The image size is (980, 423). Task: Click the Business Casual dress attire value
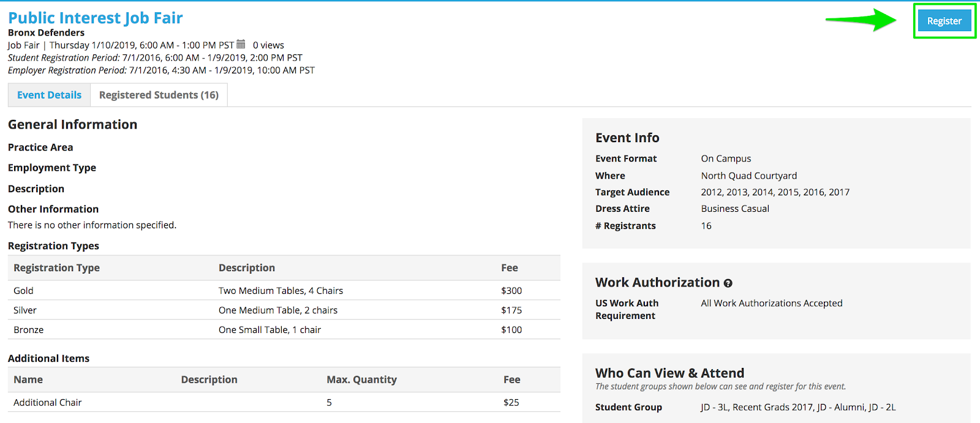coord(735,209)
